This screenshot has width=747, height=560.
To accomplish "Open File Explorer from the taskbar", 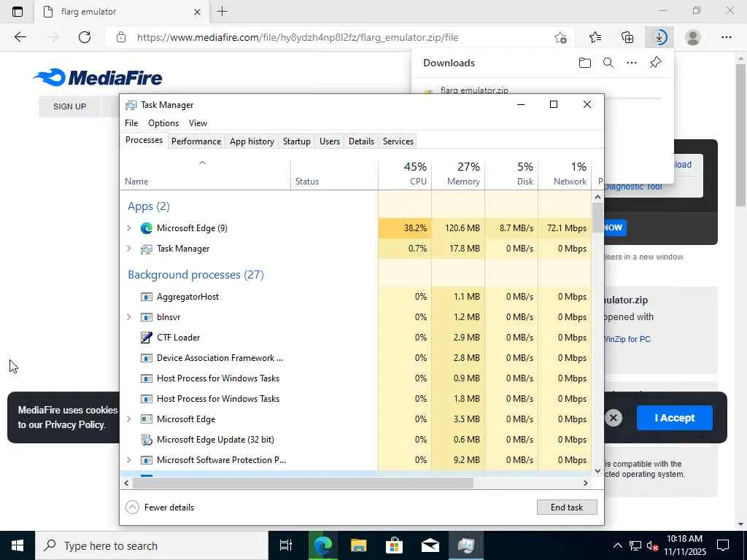I will pyautogui.click(x=358, y=545).
